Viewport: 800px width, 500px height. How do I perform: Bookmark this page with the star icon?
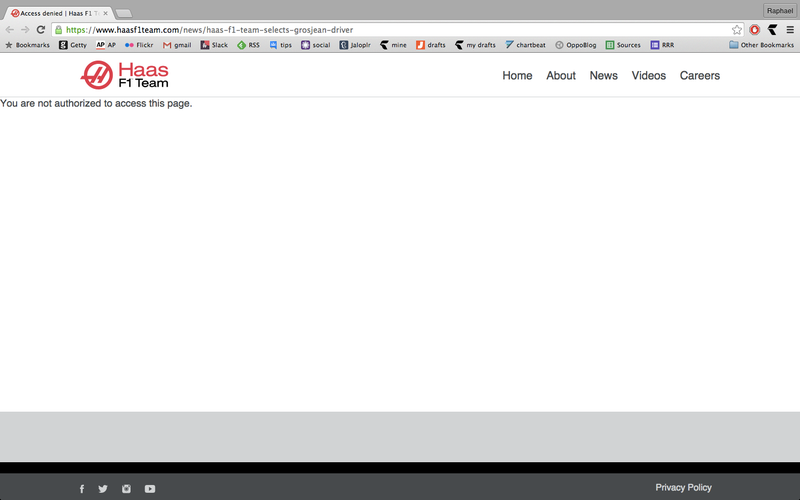click(x=736, y=30)
